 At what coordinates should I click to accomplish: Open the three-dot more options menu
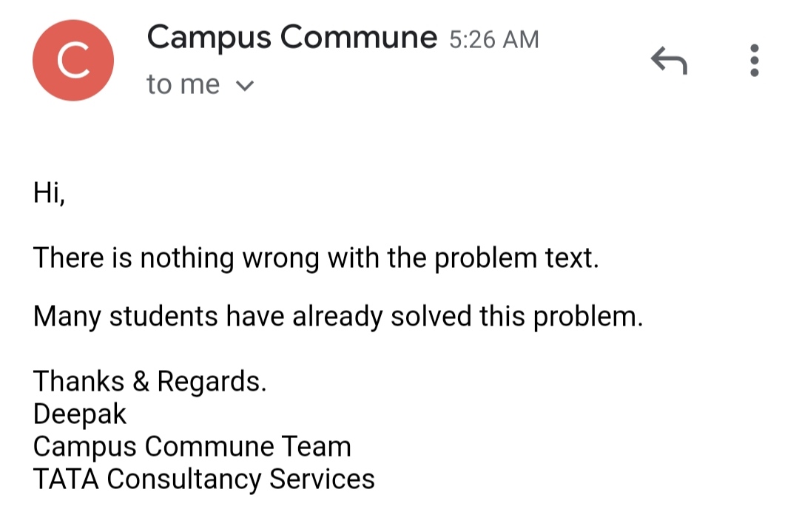755,60
